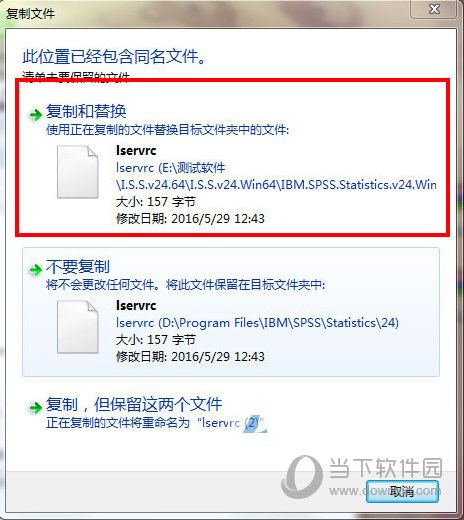Screen dimensions: 464x520
Task: Choose the 复制和替换 option title
Action: click(86, 111)
